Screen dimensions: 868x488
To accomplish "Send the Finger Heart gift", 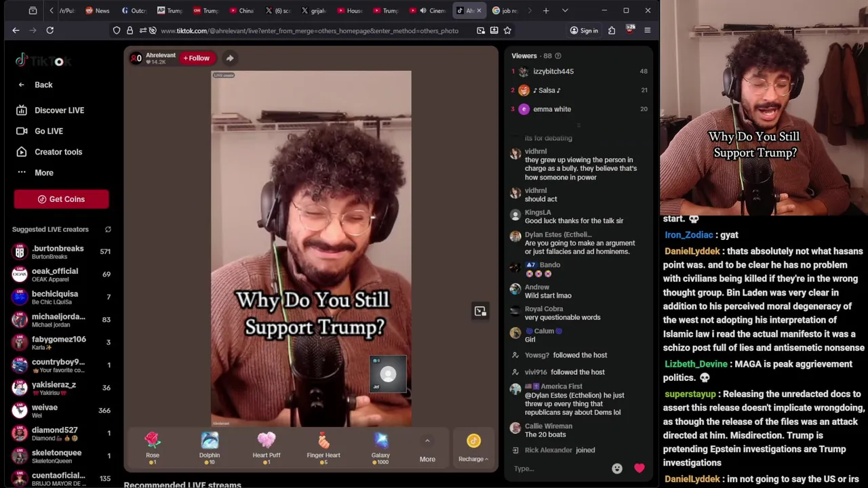I will (323, 447).
